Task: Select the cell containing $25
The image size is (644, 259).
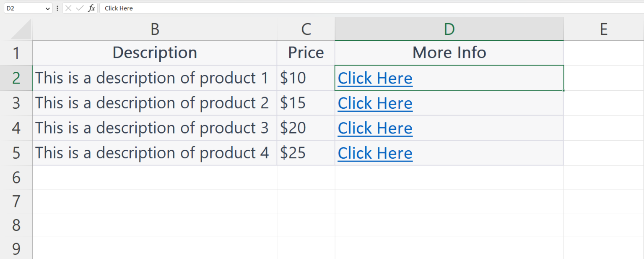Action: (x=306, y=153)
